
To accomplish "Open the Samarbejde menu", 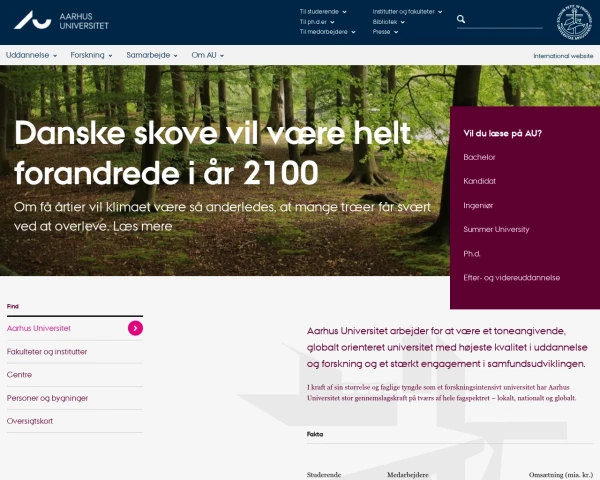I will (152, 55).
